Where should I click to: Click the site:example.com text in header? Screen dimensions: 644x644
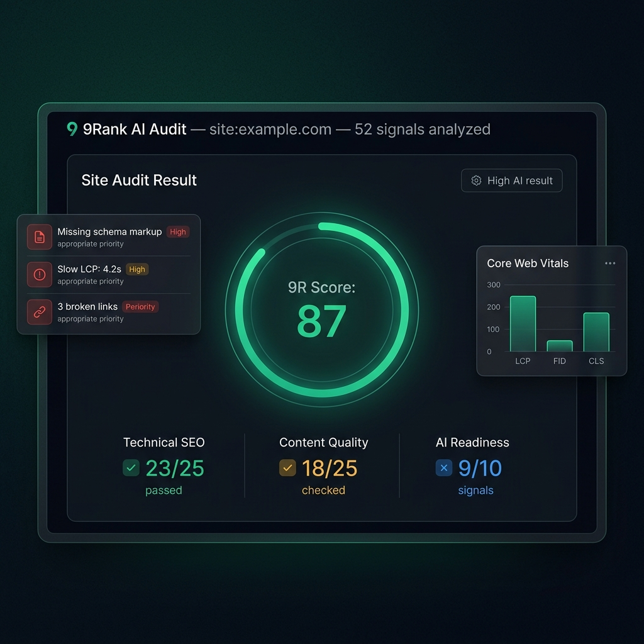click(270, 130)
